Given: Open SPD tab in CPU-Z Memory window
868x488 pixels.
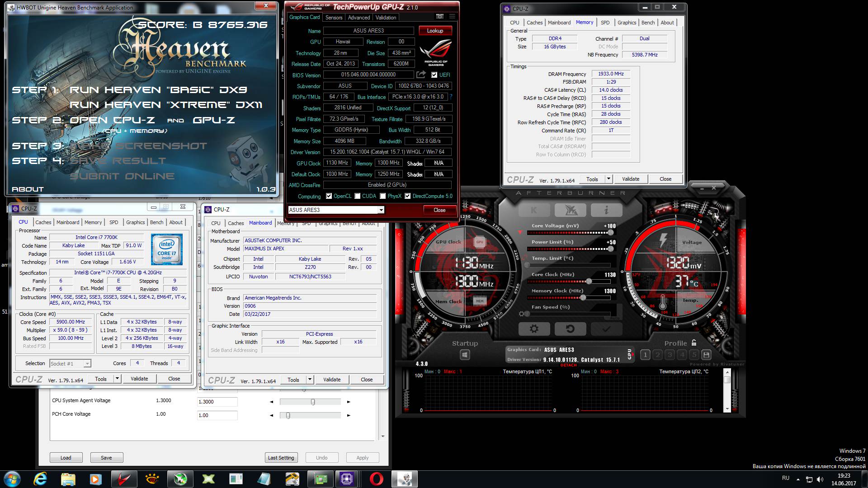Looking at the screenshot, I should coord(605,23).
